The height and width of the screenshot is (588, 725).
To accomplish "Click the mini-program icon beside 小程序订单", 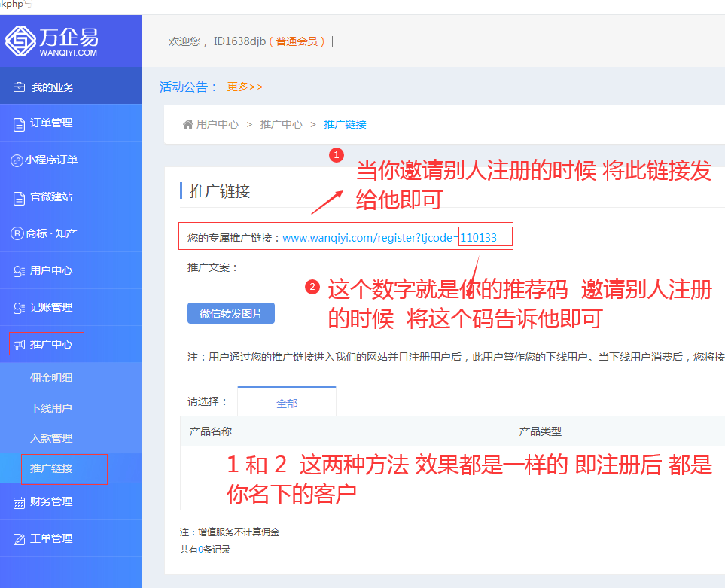I will 17,160.
